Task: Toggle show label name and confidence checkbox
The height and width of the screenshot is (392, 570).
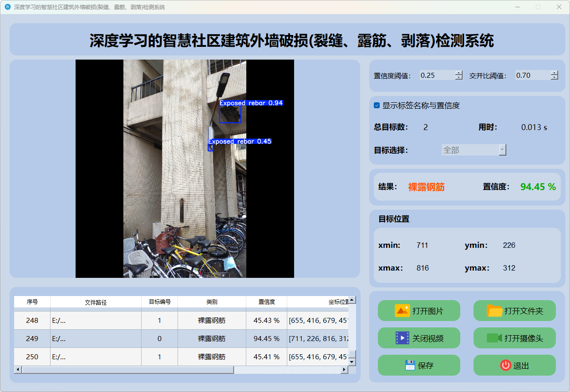Action: pos(377,106)
